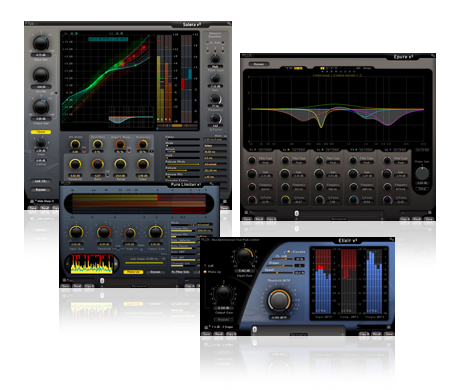Click Solera Dry Mix knob
The width and height of the screenshot is (455, 390).
pos(41,75)
